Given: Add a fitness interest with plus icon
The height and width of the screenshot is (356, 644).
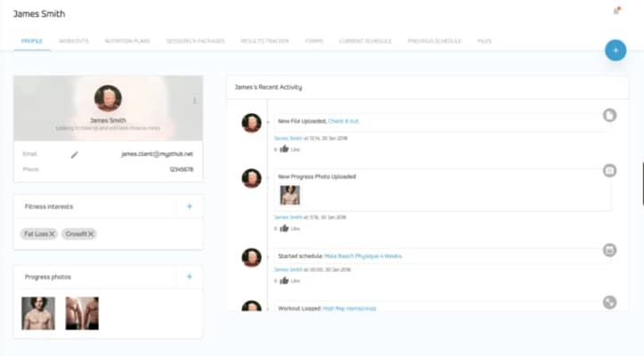Looking at the screenshot, I should click(x=190, y=206).
